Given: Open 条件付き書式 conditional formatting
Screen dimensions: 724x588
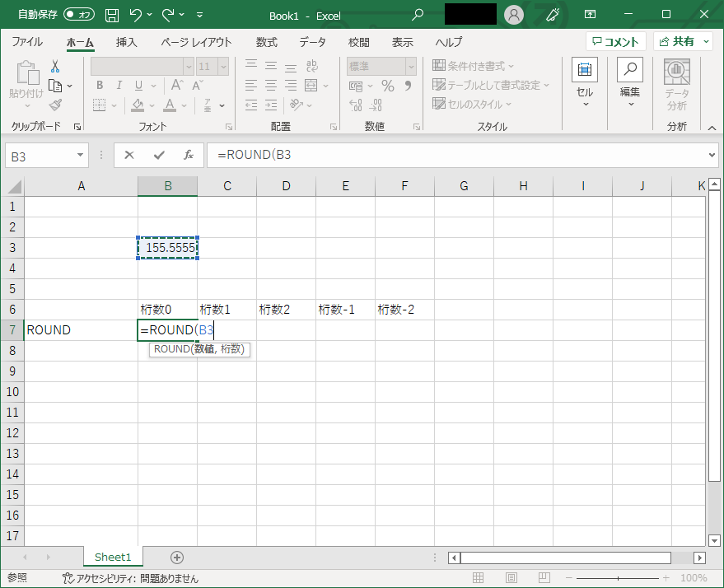Looking at the screenshot, I should [473, 66].
